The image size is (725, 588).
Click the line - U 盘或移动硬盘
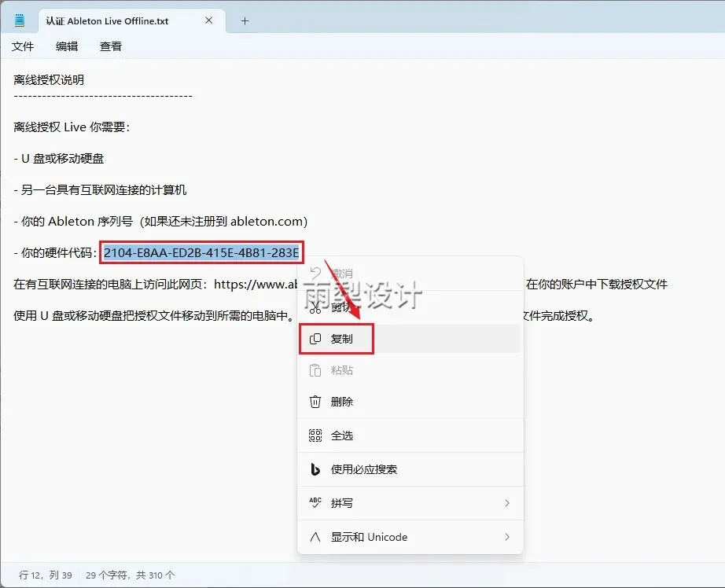59,159
